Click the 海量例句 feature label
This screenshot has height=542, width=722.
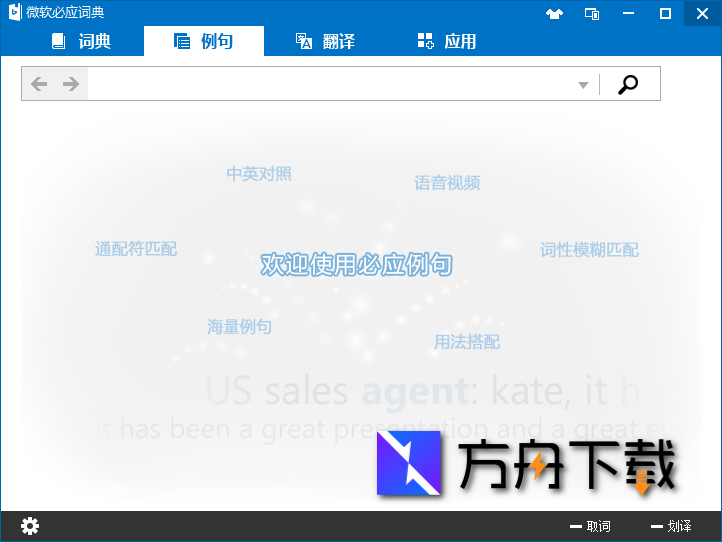point(239,326)
